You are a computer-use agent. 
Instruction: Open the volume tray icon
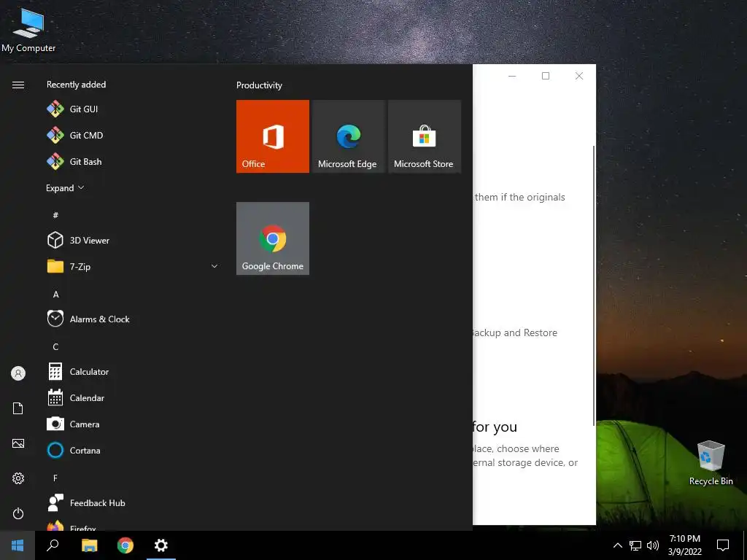coord(653,545)
